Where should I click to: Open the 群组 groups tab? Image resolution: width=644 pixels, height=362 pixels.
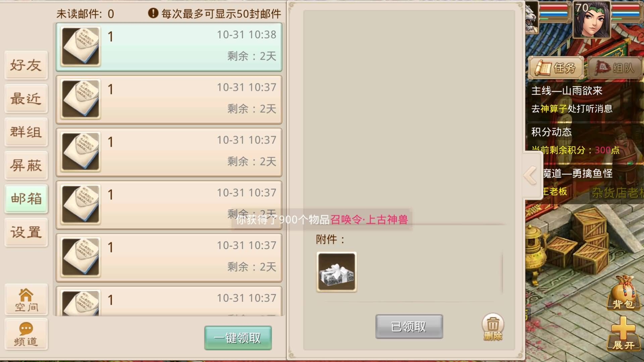click(x=26, y=132)
